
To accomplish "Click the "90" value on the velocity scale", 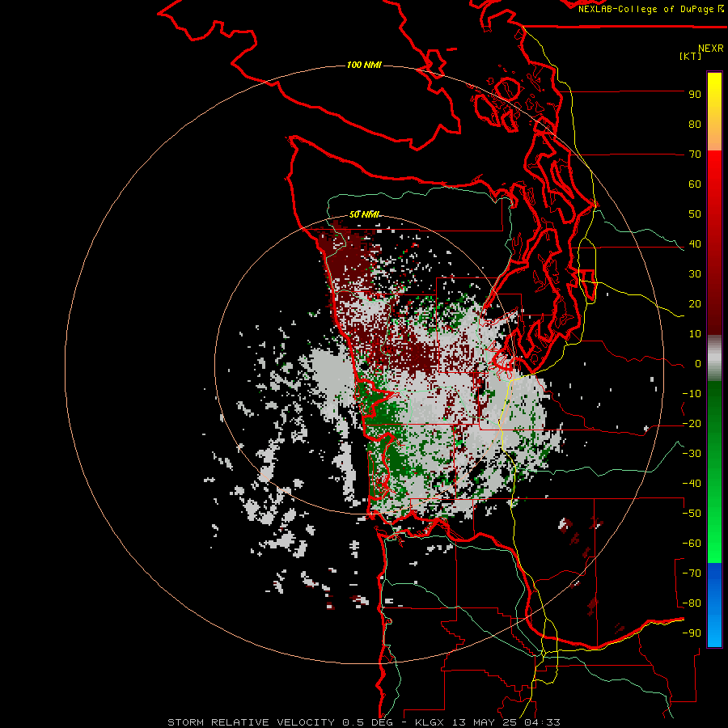I will click(x=695, y=95).
